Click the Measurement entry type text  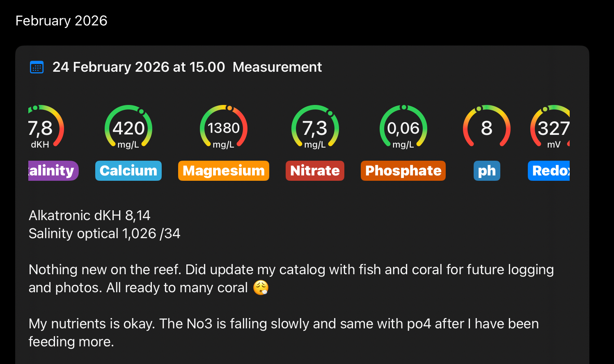coord(277,67)
